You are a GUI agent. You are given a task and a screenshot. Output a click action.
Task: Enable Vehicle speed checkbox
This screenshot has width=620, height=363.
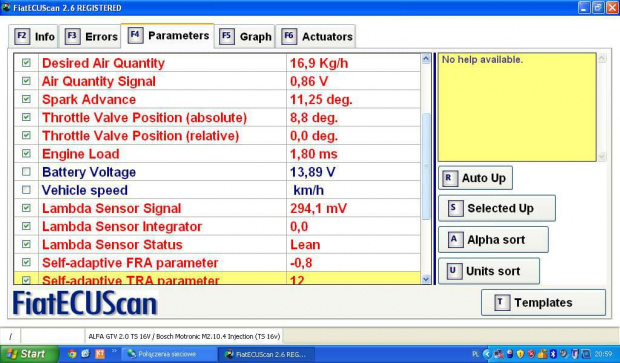coord(26,190)
